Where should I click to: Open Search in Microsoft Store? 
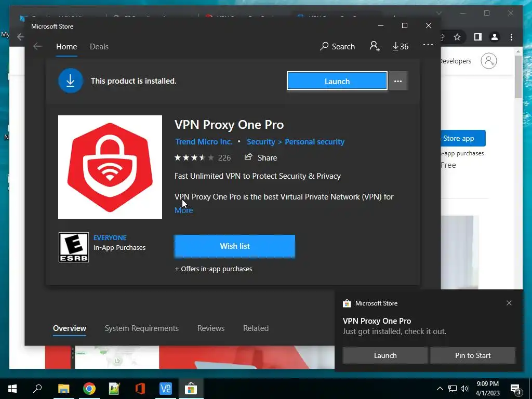tap(337, 46)
